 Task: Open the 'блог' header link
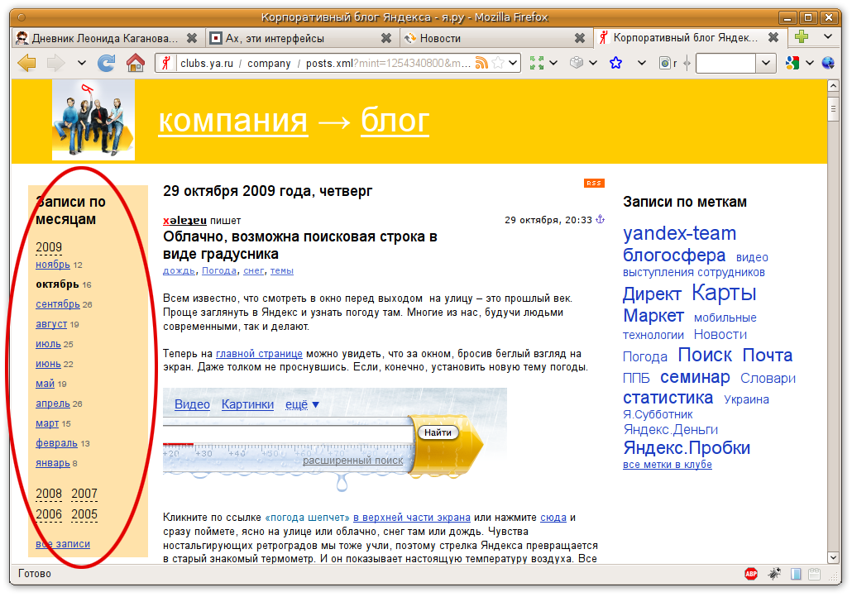[x=395, y=121]
